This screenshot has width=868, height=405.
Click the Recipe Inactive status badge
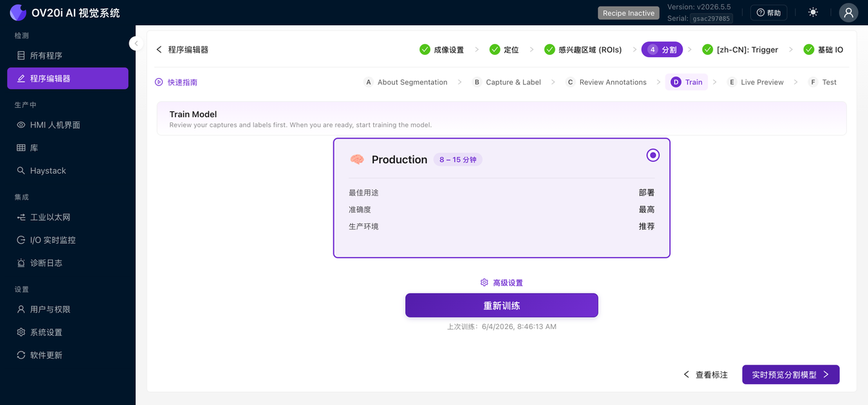click(x=629, y=13)
